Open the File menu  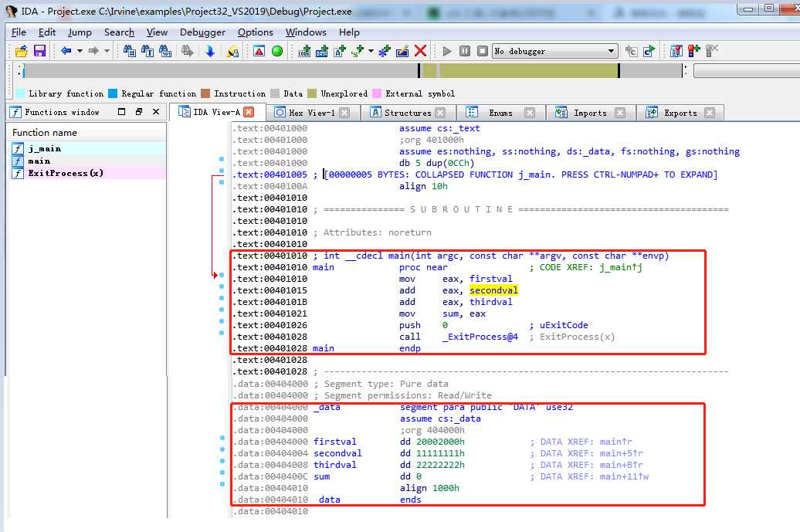coord(19,32)
